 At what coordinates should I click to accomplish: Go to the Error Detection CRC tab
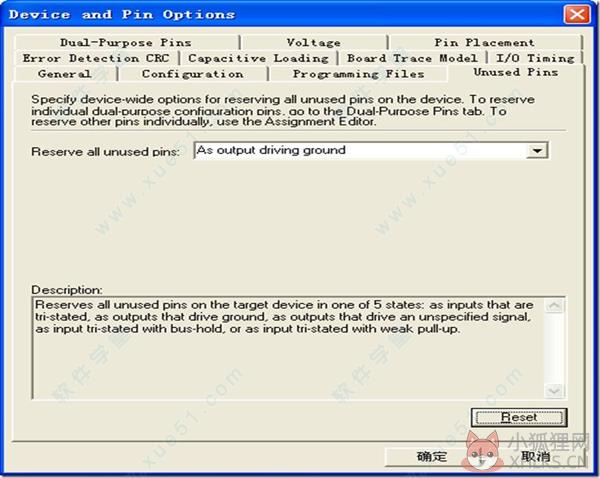pos(96,58)
